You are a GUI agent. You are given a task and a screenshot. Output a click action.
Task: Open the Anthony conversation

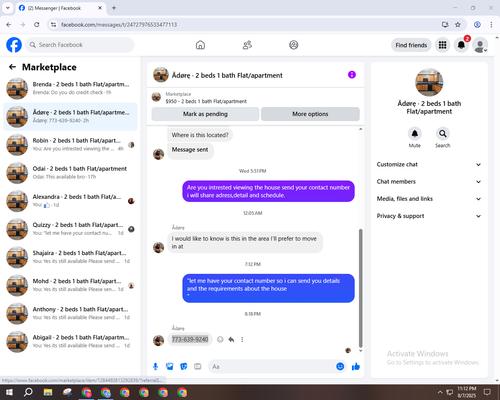(70, 313)
